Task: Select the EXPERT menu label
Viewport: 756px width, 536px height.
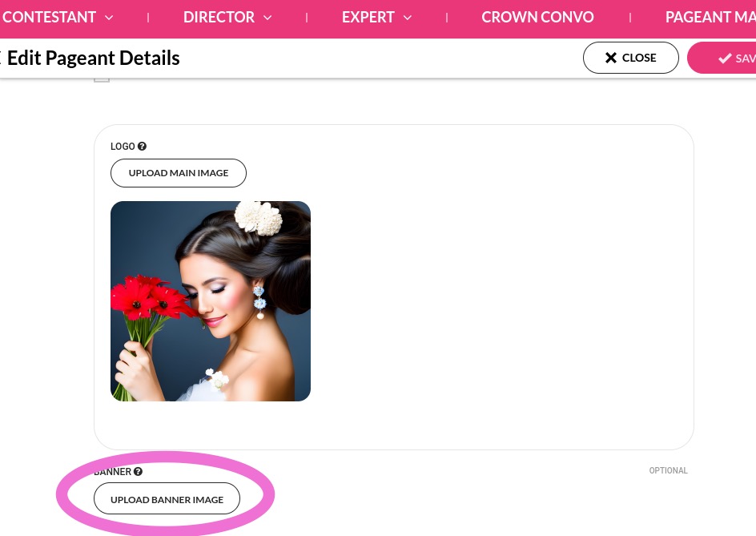Action: click(368, 18)
